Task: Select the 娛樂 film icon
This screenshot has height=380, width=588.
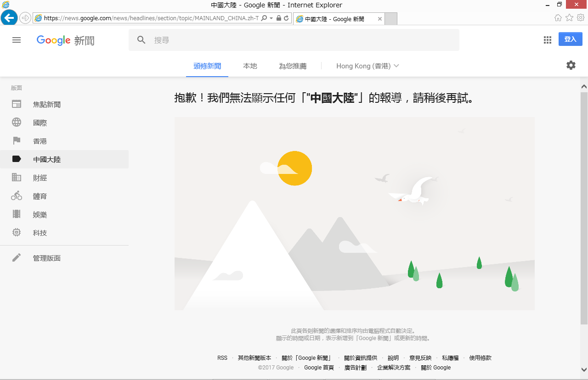Action: 17,214
